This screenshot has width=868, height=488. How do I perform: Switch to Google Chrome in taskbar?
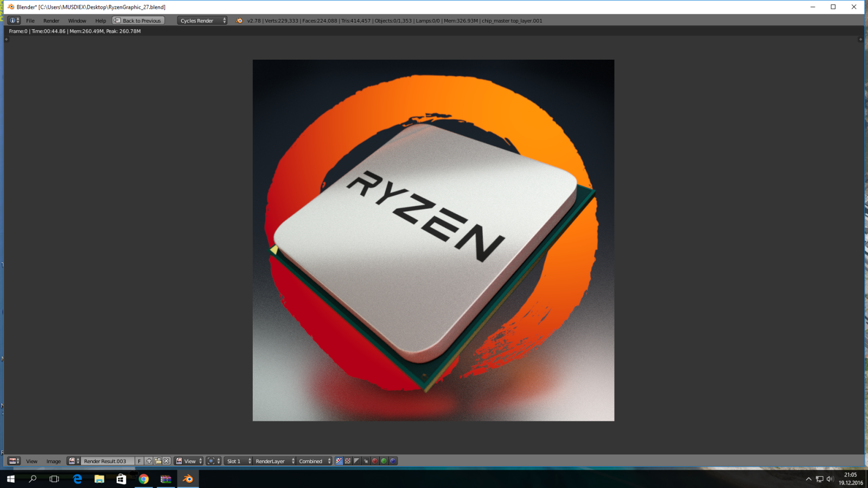[x=144, y=479]
